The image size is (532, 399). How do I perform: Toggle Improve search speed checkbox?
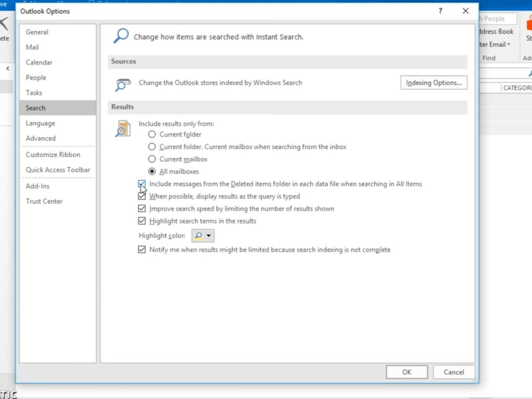click(x=142, y=209)
